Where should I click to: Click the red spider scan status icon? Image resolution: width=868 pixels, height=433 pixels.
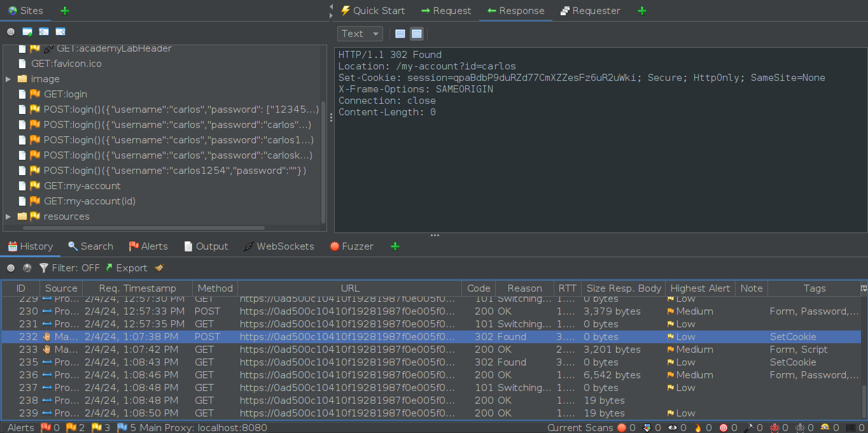pyautogui.click(x=774, y=428)
